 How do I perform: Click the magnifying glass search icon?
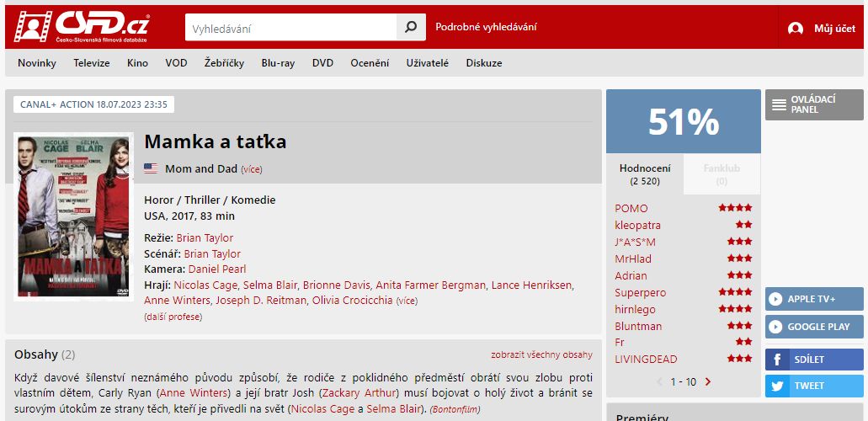(411, 27)
